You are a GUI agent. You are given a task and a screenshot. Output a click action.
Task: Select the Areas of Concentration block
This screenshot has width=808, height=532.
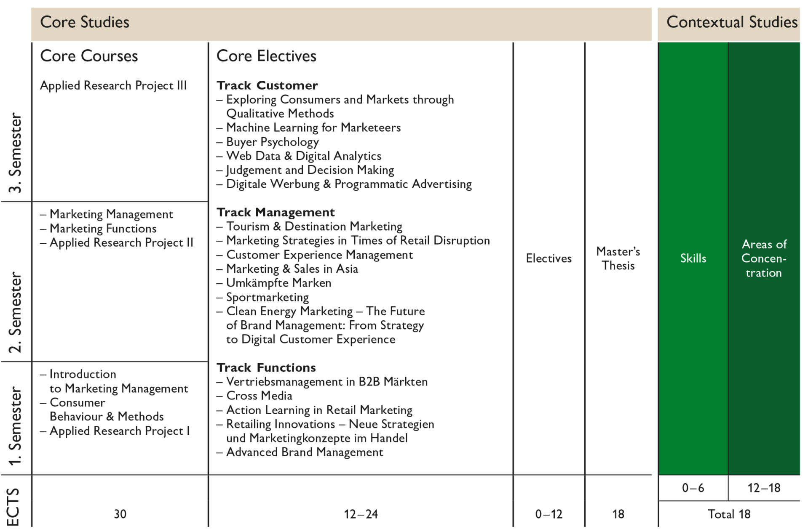coord(764,258)
